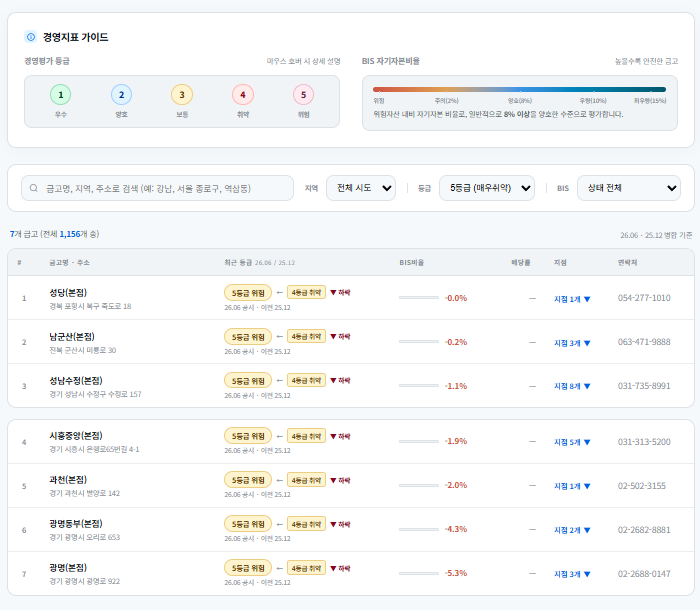Click the BIS비율 column header

pos(412,263)
